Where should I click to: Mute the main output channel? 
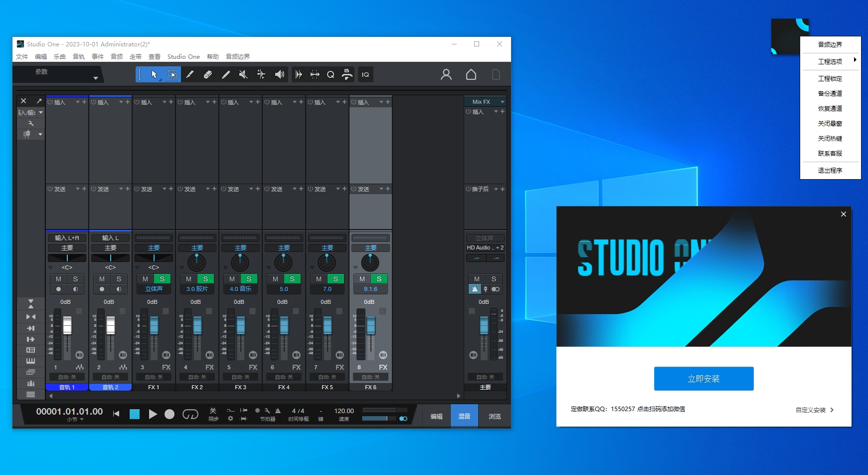pos(477,279)
